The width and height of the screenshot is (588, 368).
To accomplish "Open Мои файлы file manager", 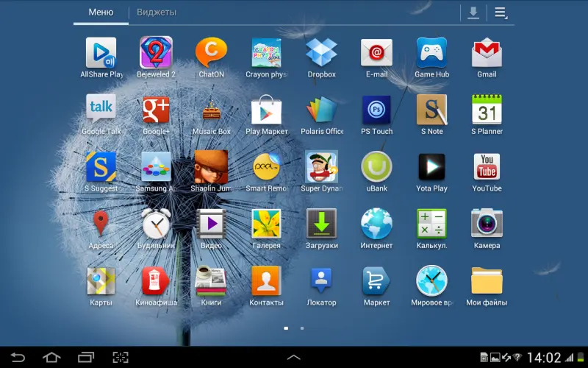I will pyautogui.click(x=487, y=283).
